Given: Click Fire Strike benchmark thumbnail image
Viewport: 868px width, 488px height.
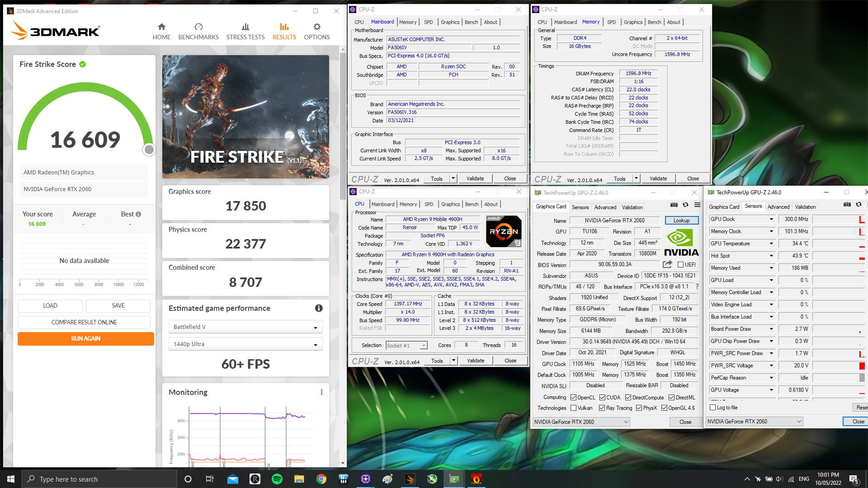Looking at the screenshot, I should tap(245, 117).
